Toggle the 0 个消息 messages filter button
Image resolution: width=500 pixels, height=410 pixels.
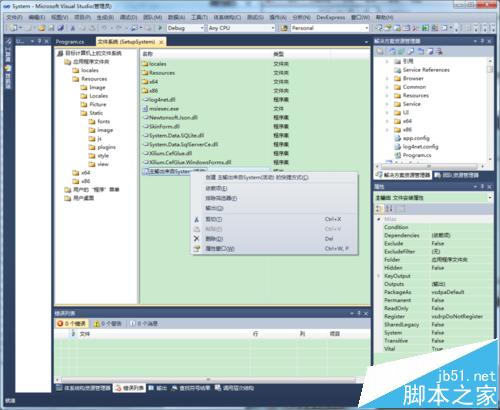click(144, 323)
